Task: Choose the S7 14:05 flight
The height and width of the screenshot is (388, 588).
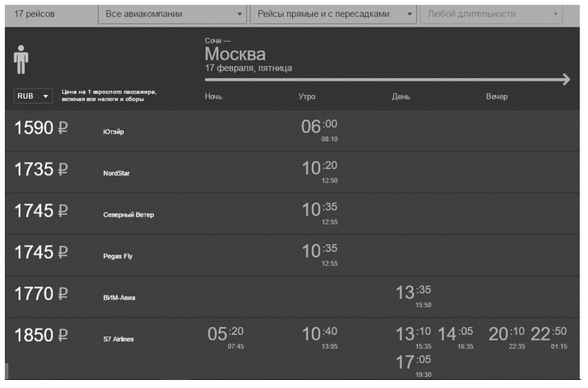Action: [455, 334]
